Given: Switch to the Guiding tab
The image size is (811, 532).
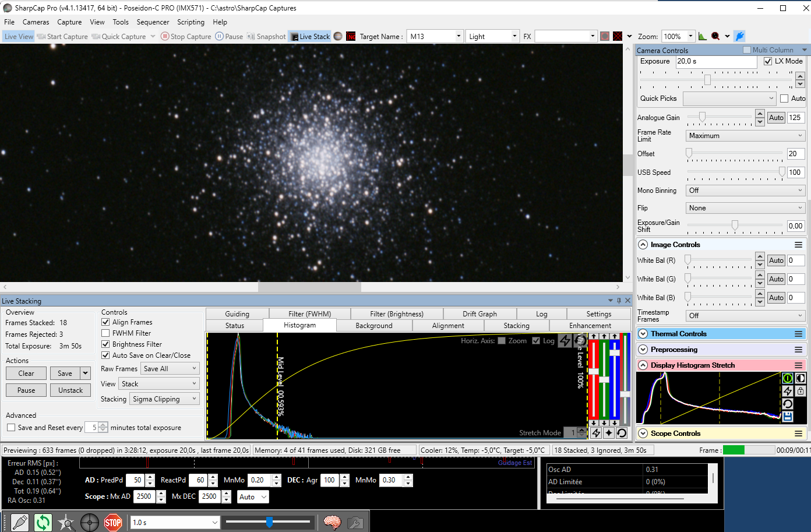Looking at the screenshot, I should tap(237, 313).
